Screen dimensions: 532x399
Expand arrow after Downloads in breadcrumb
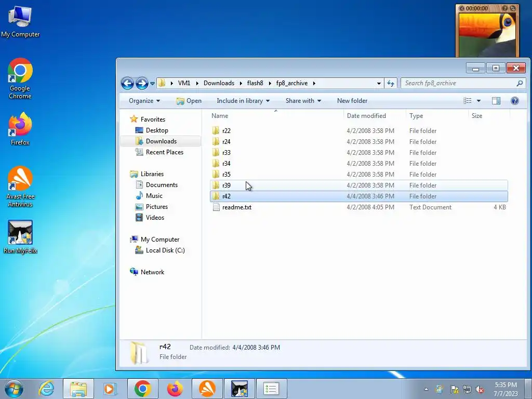click(x=241, y=84)
